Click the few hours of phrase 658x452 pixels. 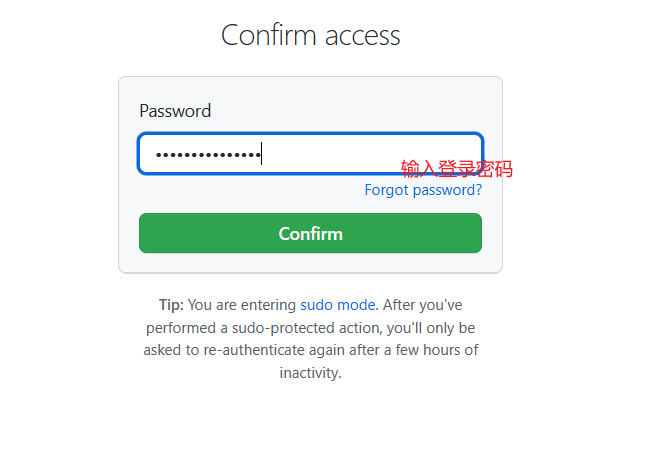click(437, 350)
